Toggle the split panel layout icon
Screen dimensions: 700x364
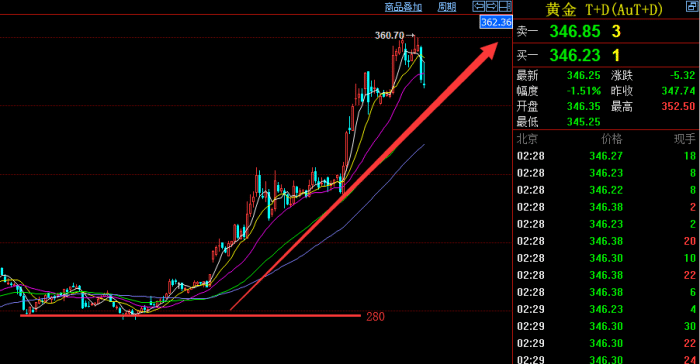505,6
